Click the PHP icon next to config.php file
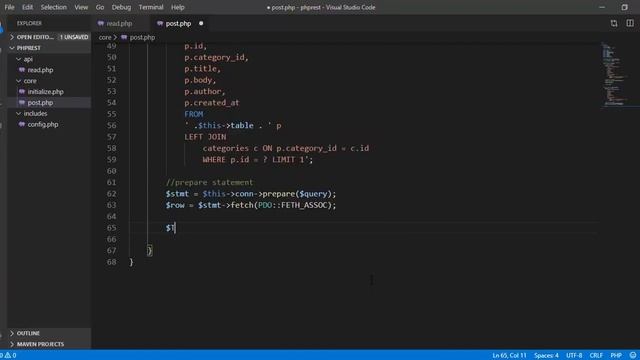Image resolution: width=640 pixels, height=360 pixels. point(22,124)
